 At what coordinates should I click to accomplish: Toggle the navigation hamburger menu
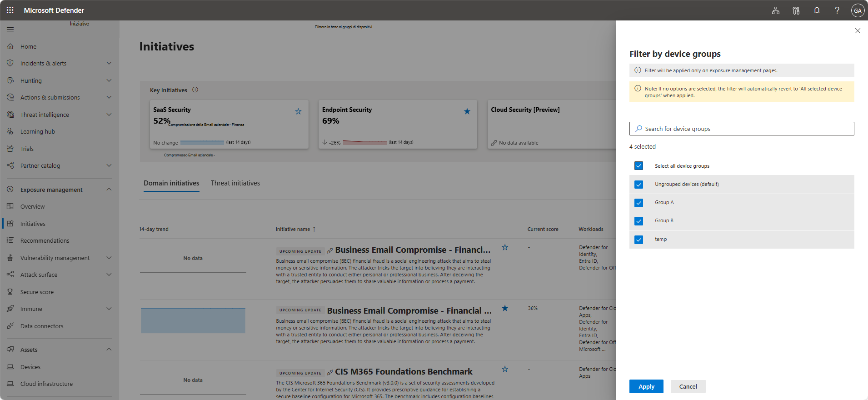pos(10,30)
